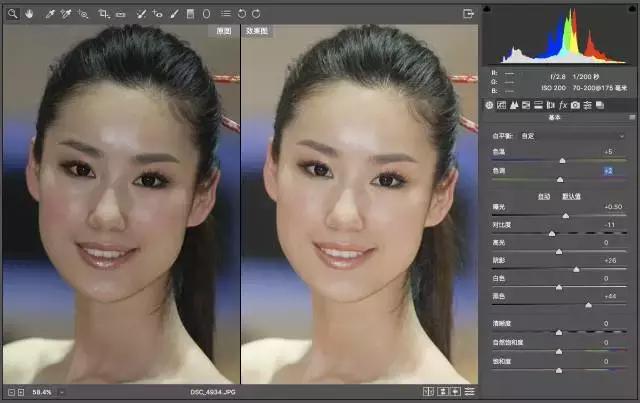Click the contrast slider handle
The height and width of the screenshot is (403, 640).
pos(552,234)
